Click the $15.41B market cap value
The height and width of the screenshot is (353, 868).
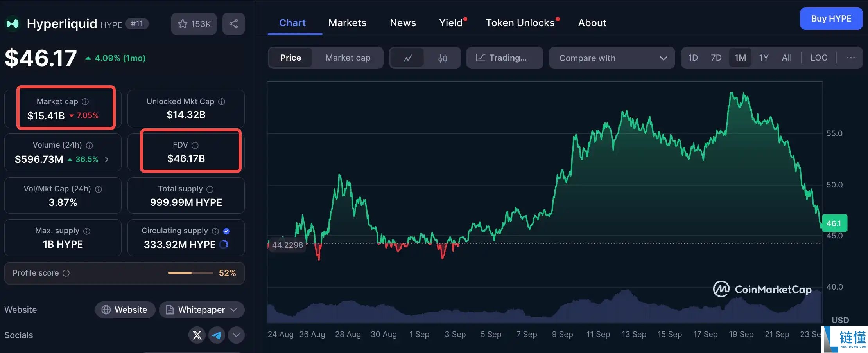point(46,116)
